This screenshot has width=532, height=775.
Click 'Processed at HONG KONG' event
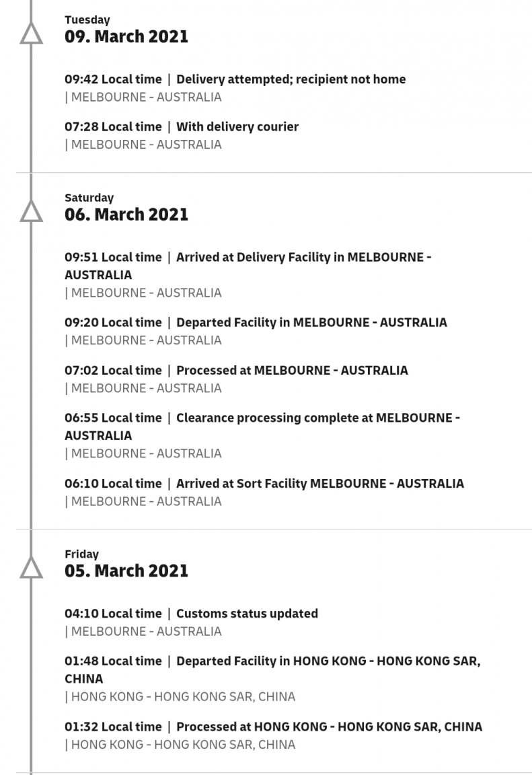pyautogui.click(x=330, y=727)
